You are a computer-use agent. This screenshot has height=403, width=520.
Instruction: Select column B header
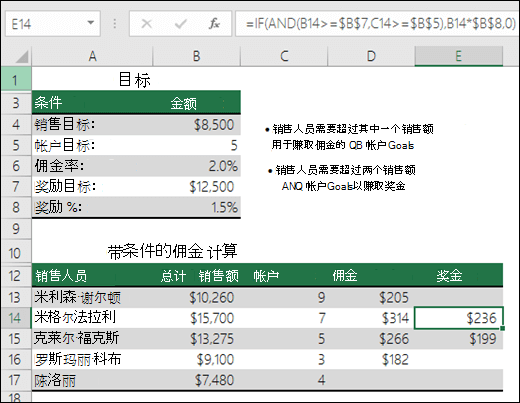(197, 56)
